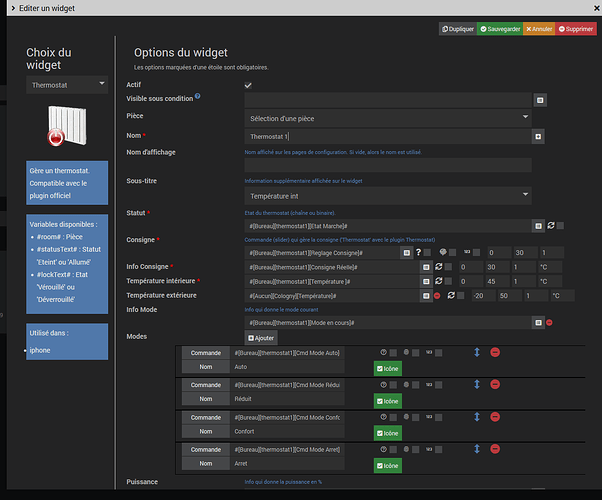The image size is (602, 500).
Task: Click reorder arrows on the Réduit mode
Action: pyautogui.click(x=476, y=385)
